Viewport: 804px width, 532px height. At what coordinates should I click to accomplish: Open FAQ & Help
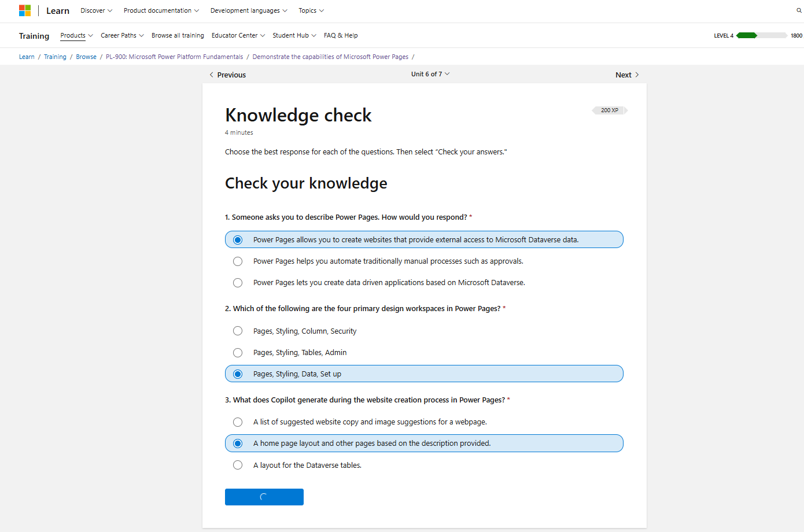click(x=341, y=35)
